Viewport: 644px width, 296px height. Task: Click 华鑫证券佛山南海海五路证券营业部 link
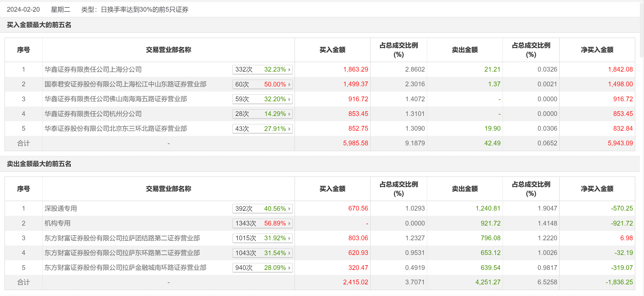(x=116, y=99)
